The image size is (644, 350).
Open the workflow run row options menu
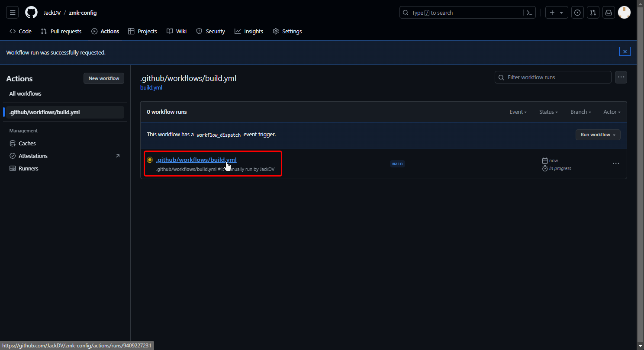click(615, 164)
